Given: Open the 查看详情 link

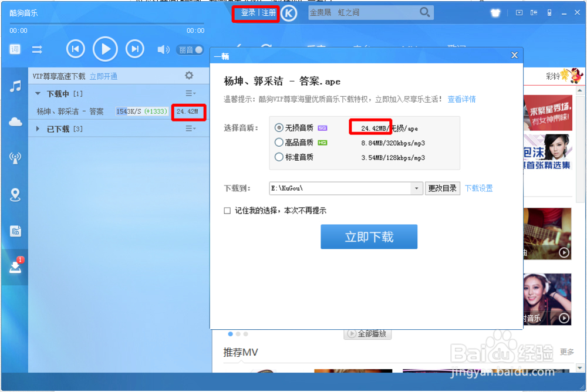Looking at the screenshot, I should pos(461,99).
